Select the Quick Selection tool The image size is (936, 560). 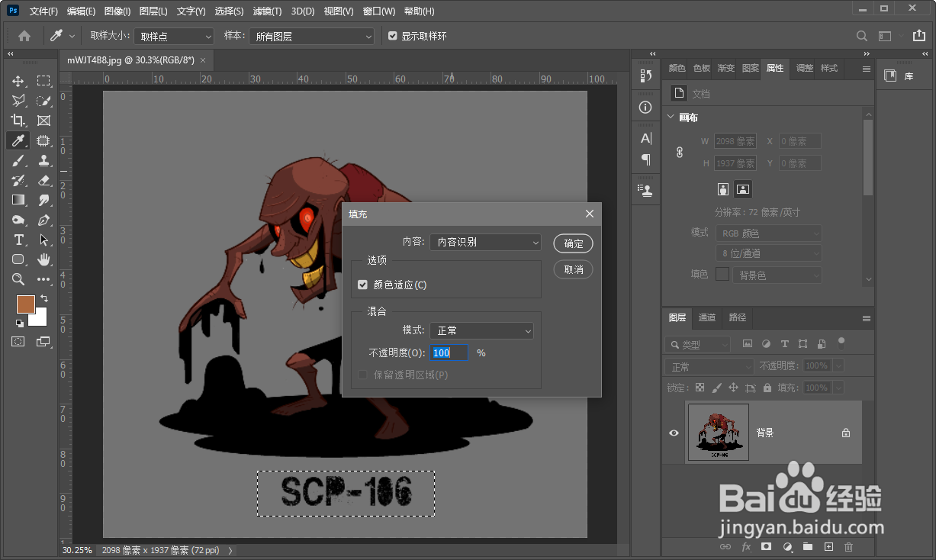[x=44, y=101]
